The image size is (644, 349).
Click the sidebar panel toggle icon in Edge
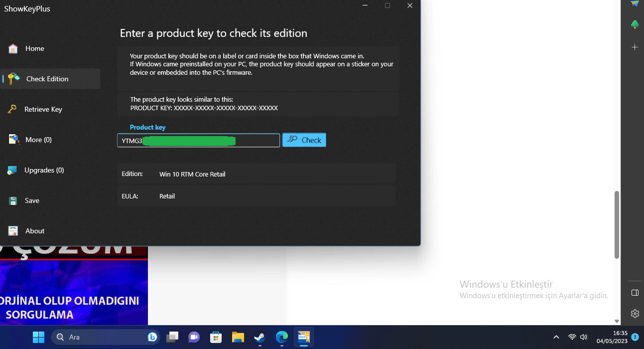[x=635, y=292]
